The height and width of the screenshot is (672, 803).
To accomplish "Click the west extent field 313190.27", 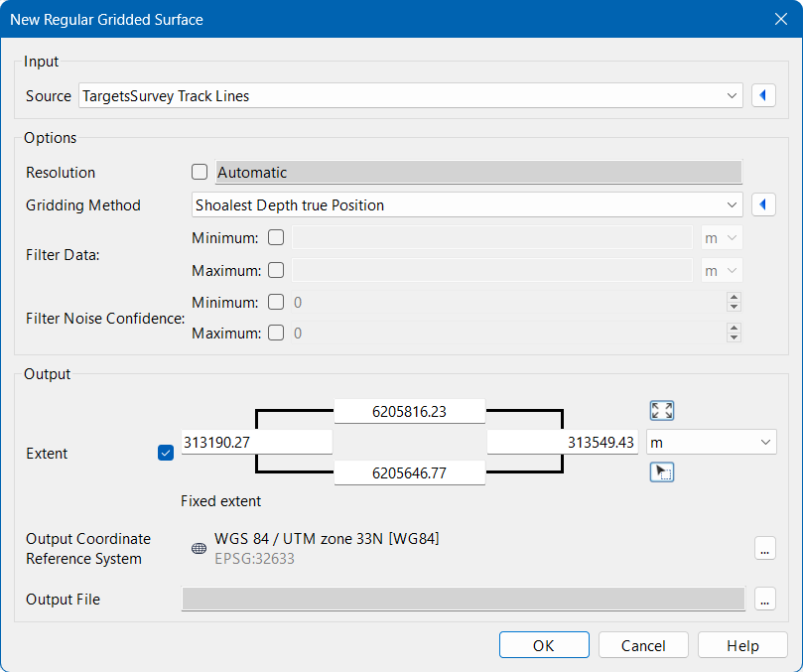I will point(257,442).
